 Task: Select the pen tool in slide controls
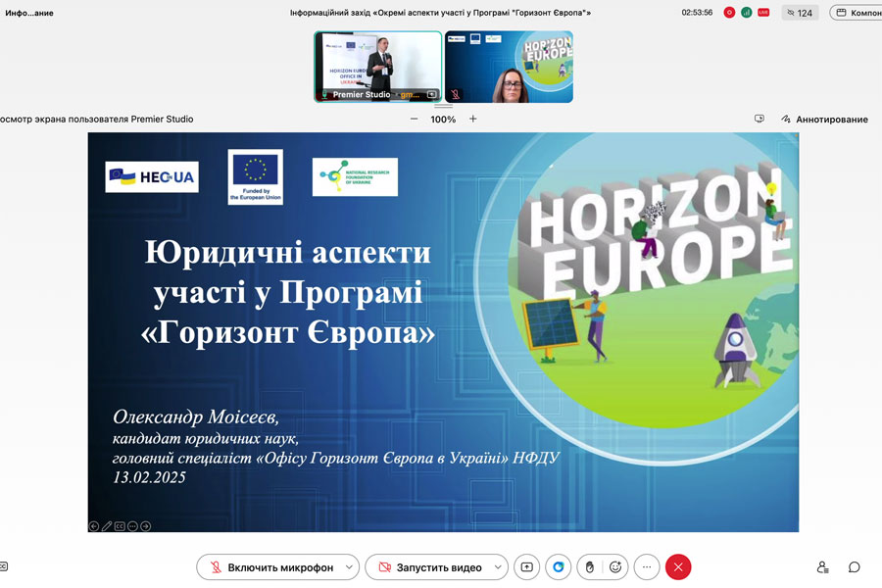coord(107,526)
